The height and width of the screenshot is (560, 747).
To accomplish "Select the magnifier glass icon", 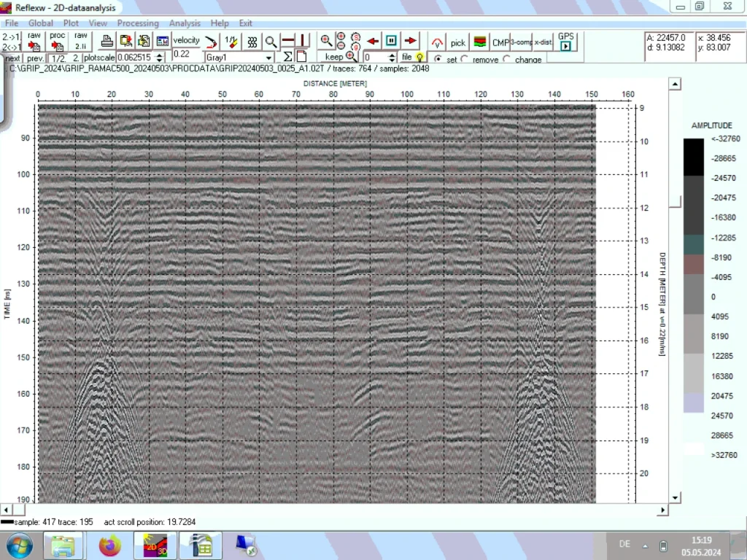I will click(271, 42).
